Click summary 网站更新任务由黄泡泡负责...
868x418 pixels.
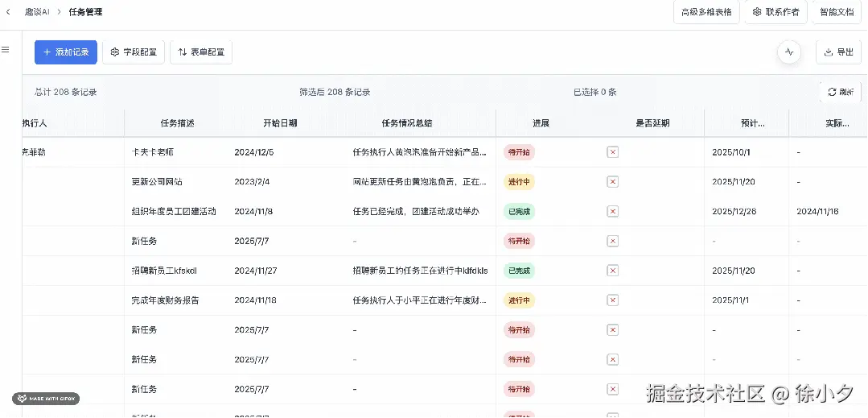click(x=420, y=182)
